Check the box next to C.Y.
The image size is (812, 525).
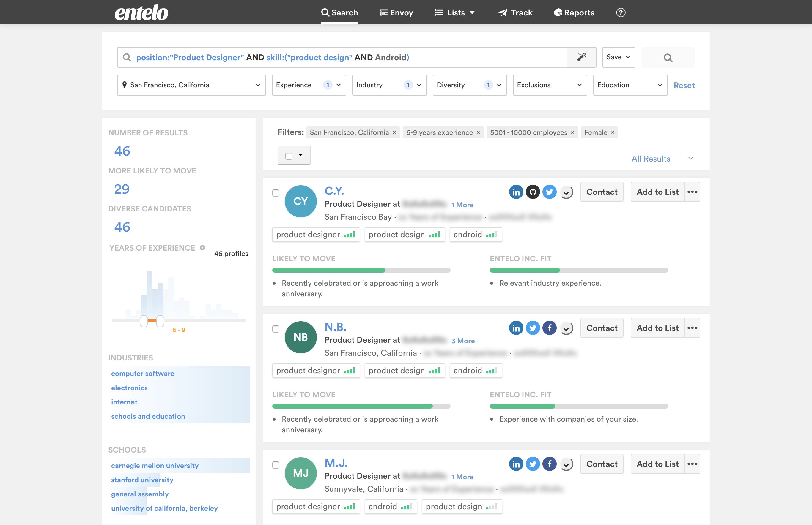[x=276, y=193]
